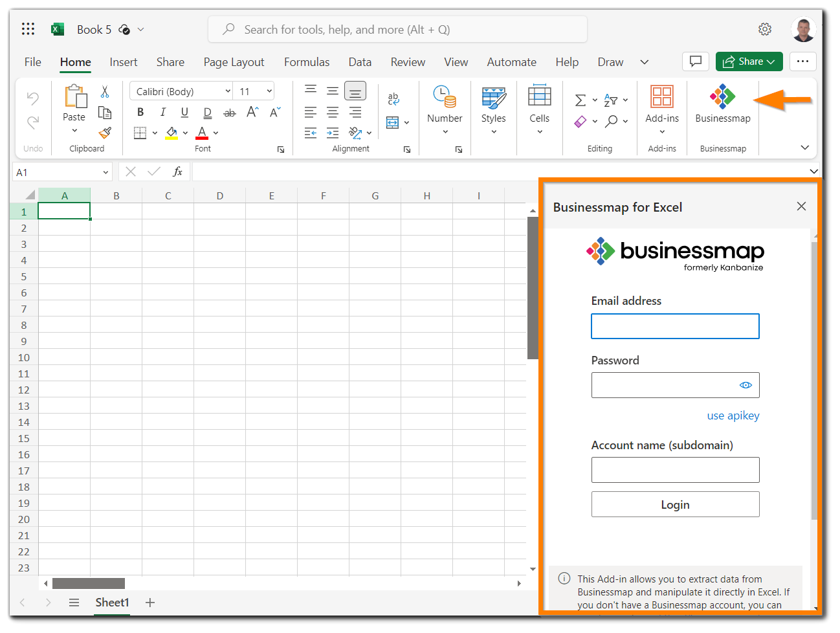
Task: Switch to the Formulas ribbon tab
Action: click(307, 61)
